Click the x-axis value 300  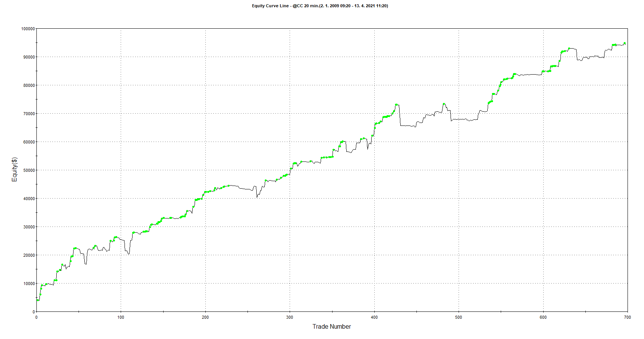[x=290, y=317]
